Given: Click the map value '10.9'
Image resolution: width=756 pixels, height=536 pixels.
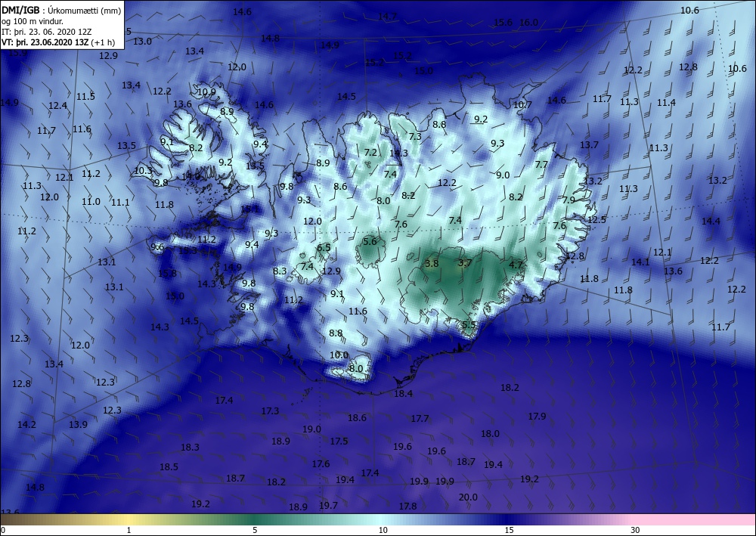Looking at the screenshot, I should pos(207,91).
